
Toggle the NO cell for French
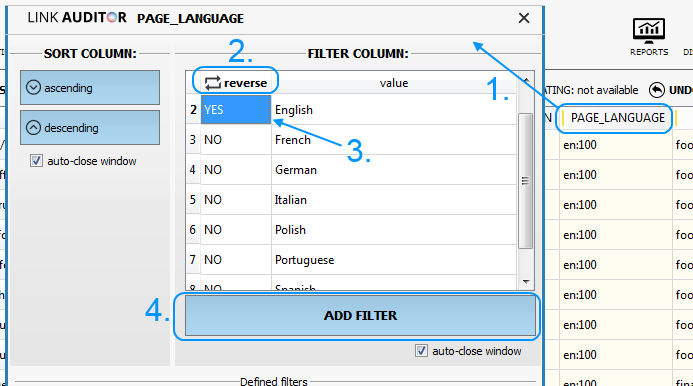[x=236, y=140]
